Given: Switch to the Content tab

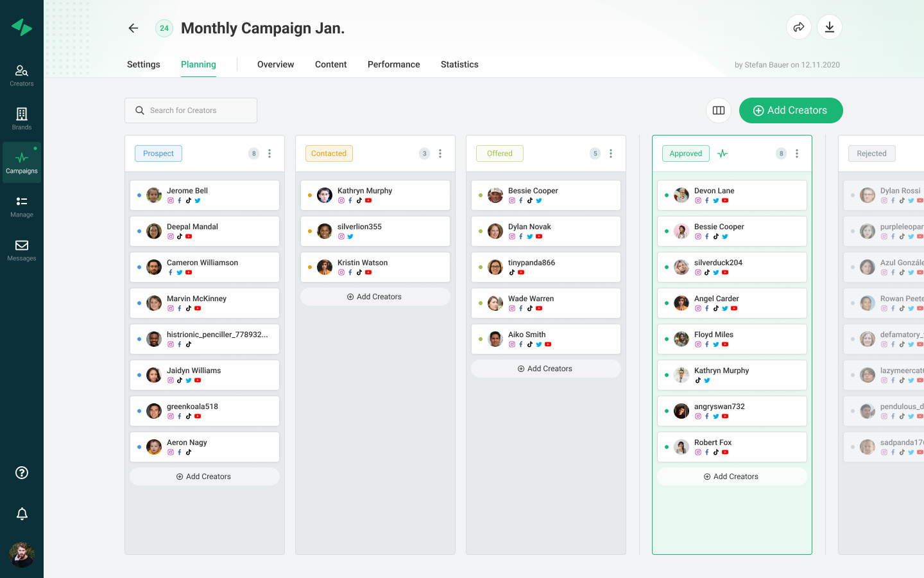Looking at the screenshot, I should pyautogui.click(x=331, y=64).
